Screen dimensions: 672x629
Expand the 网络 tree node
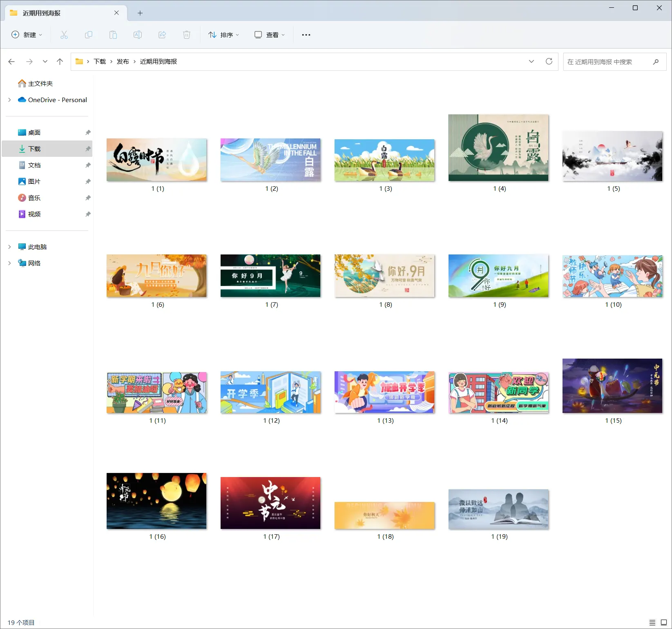pyautogui.click(x=9, y=263)
